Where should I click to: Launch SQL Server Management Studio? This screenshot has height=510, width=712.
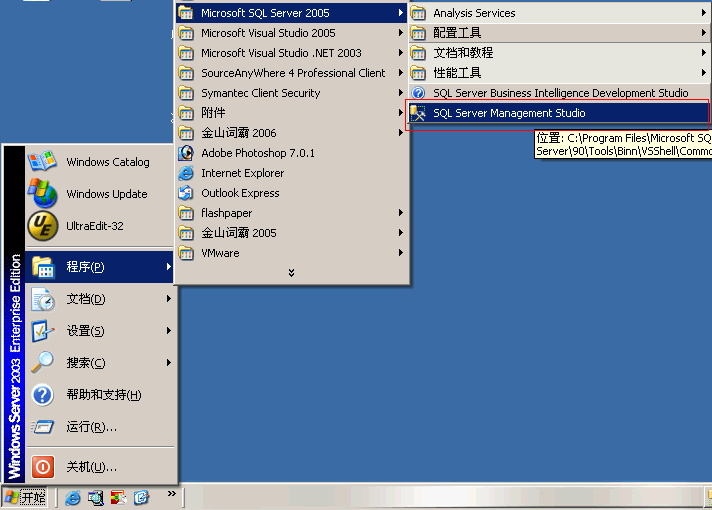pos(559,113)
